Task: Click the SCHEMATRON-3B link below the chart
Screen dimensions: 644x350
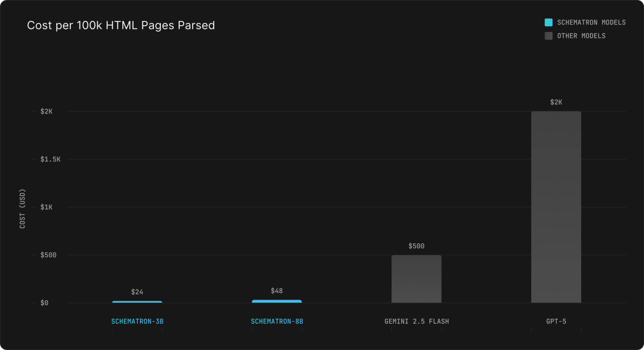Action: (x=137, y=321)
